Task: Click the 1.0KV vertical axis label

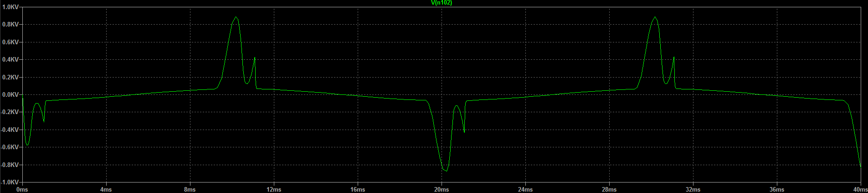Action: [x=10, y=7]
